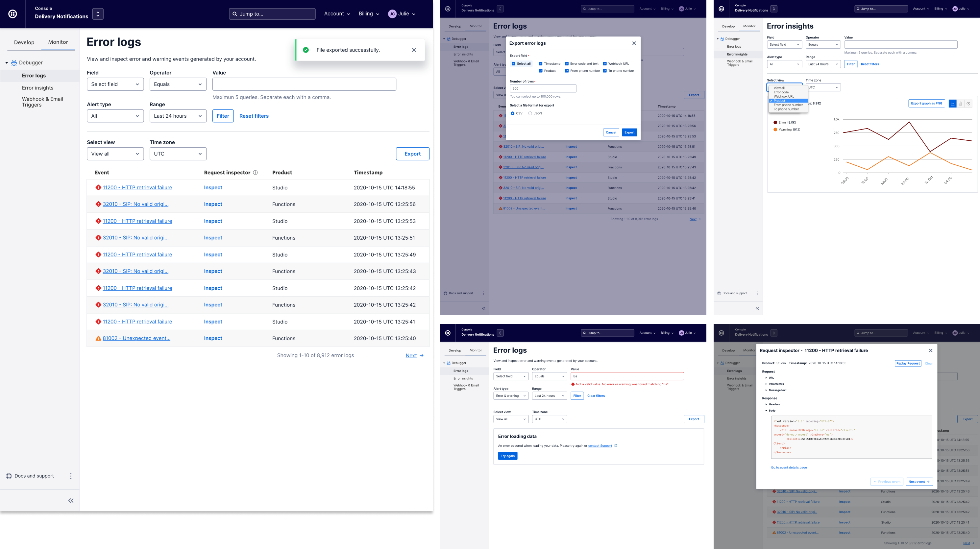The width and height of the screenshot is (980, 549).
Task: Click the red error icon beside 'Not a valid value'
Action: 573,384
